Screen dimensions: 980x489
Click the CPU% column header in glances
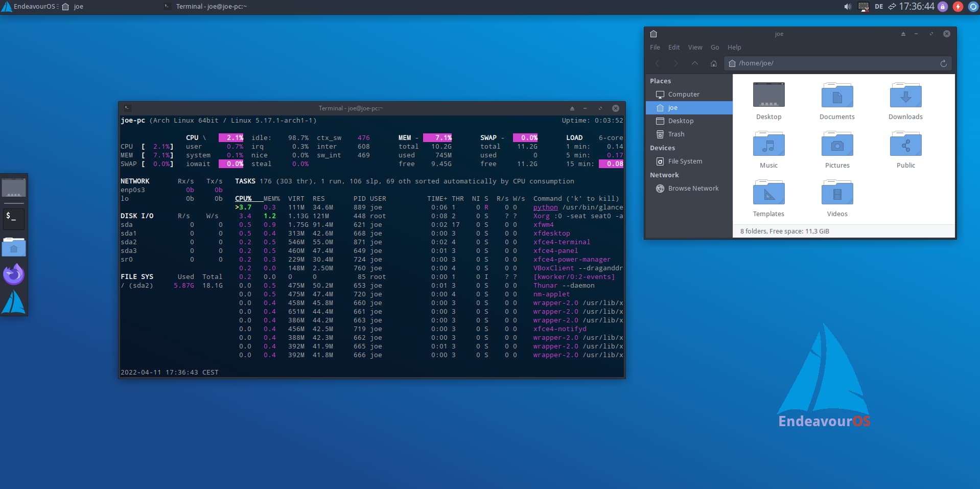243,199
